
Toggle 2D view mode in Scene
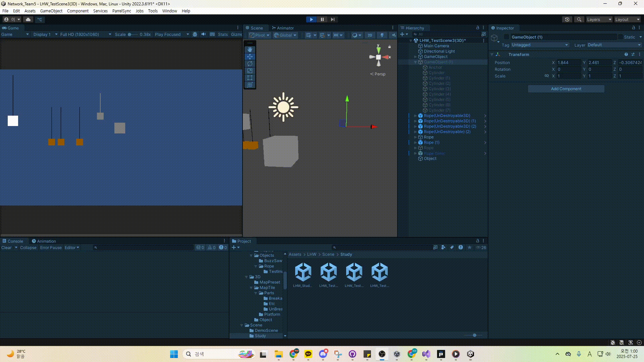point(370,35)
